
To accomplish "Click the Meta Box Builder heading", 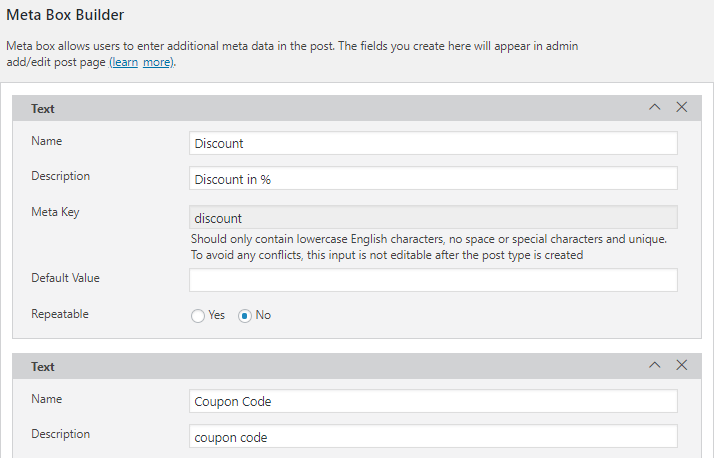I will click(x=65, y=15).
